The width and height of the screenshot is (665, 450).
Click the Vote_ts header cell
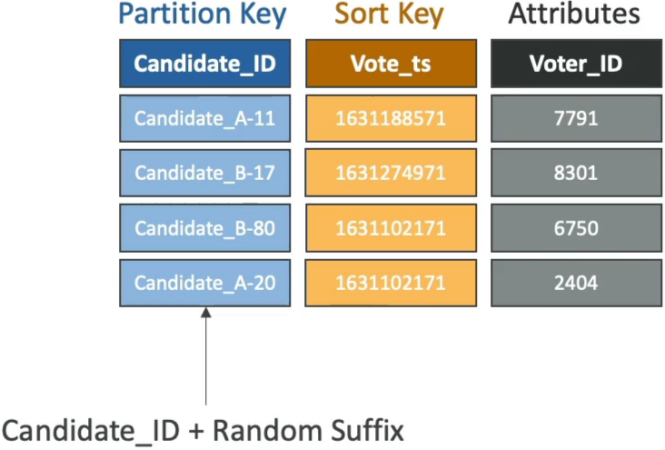click(391, 64)
